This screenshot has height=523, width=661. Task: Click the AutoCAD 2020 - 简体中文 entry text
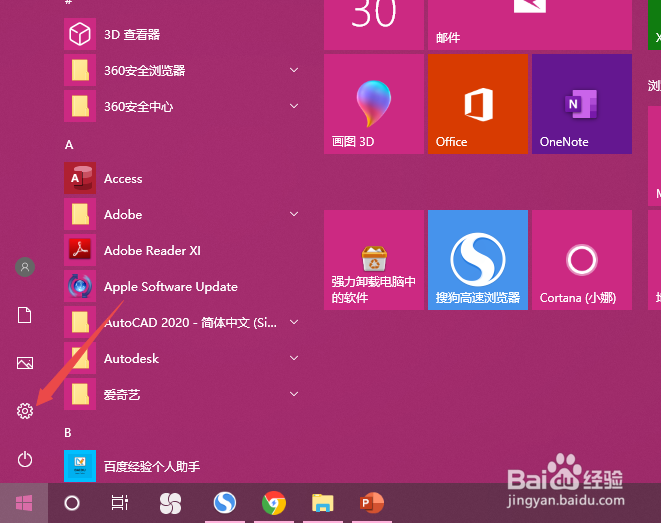click(191, 323)
